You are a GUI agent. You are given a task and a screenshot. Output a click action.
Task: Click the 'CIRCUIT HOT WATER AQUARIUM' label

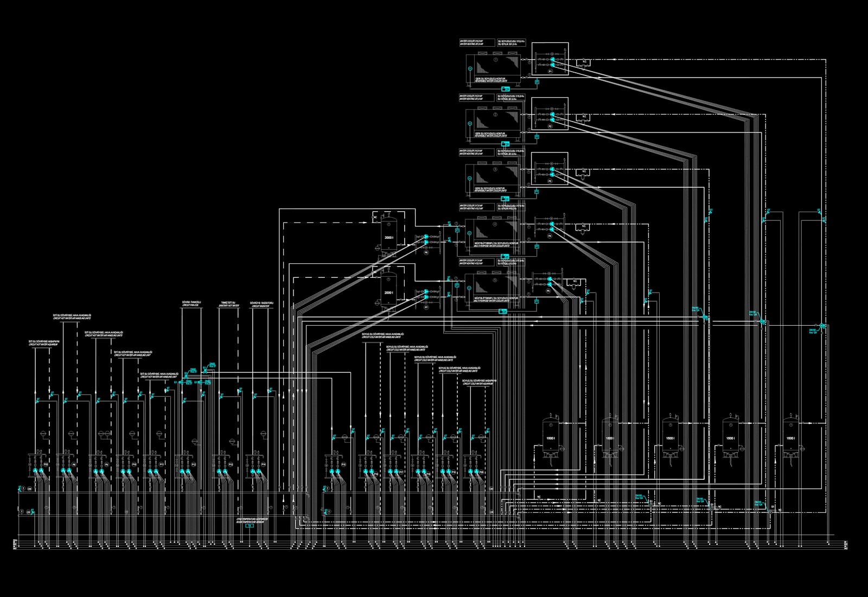43,345
